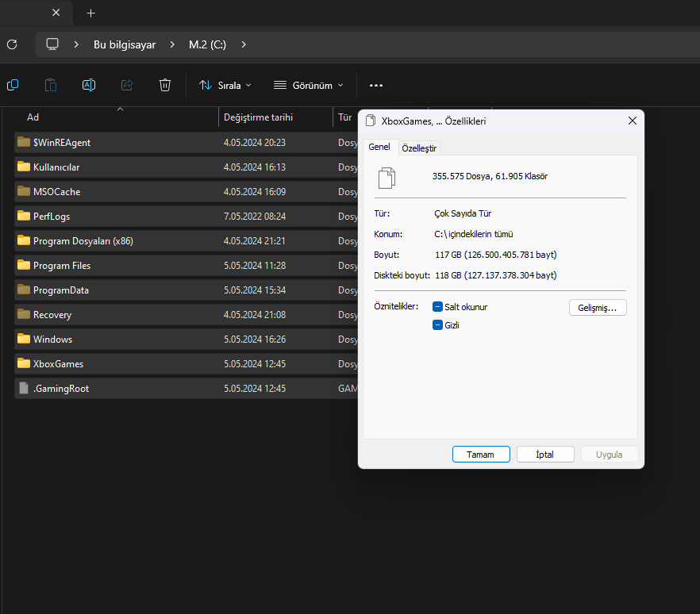
Task: Click the Paste clipboard icon
Action: click(51, 85)
